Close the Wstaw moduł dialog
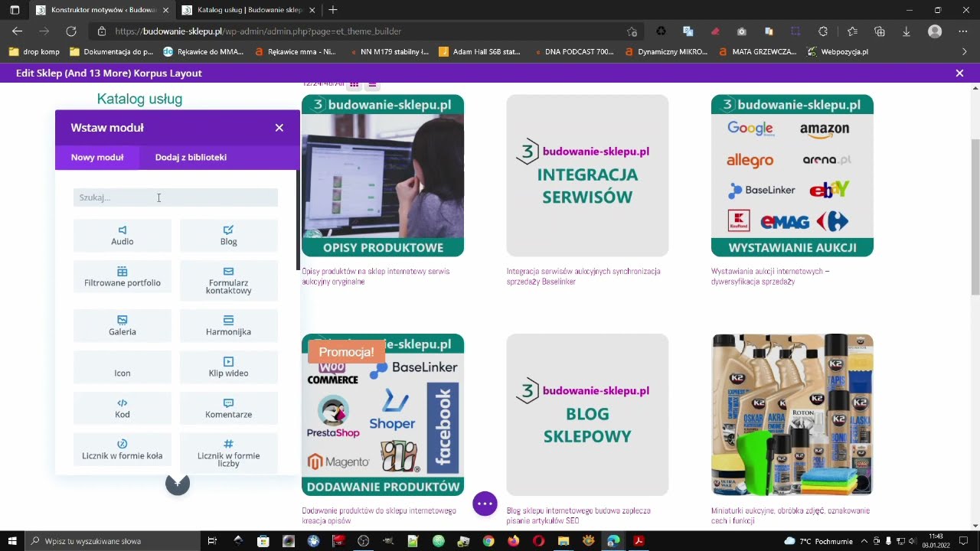This screenshot has width=980, height=551. tap(279, 128)
